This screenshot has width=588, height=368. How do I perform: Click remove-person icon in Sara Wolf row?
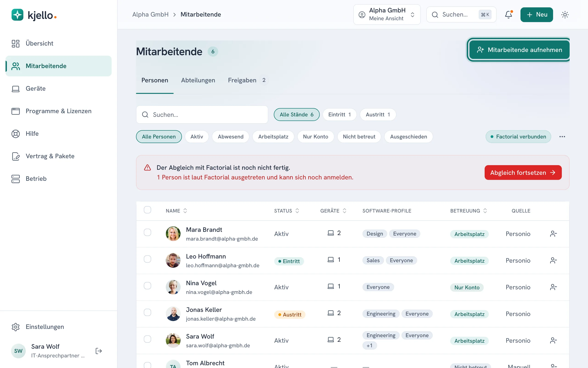pos(553,340)
